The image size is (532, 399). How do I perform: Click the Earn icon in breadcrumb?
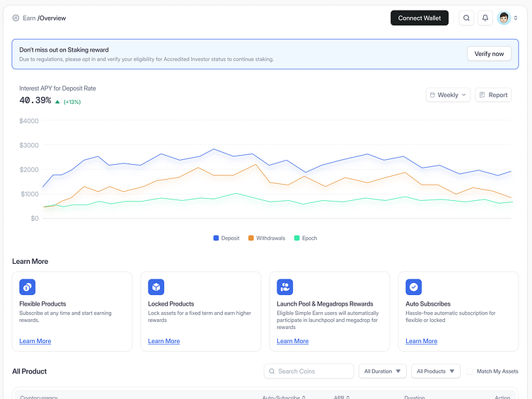16,18
